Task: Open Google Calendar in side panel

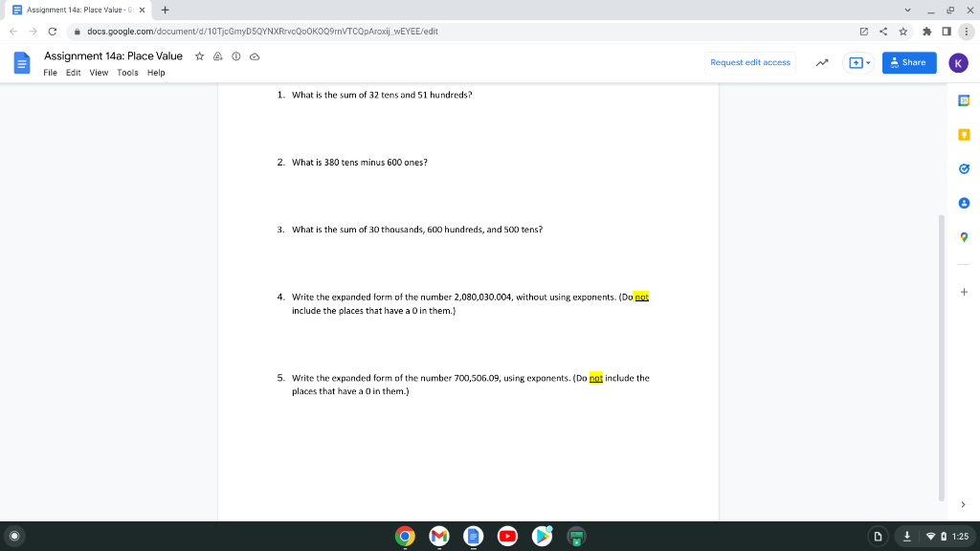Action: pos(964,100)
